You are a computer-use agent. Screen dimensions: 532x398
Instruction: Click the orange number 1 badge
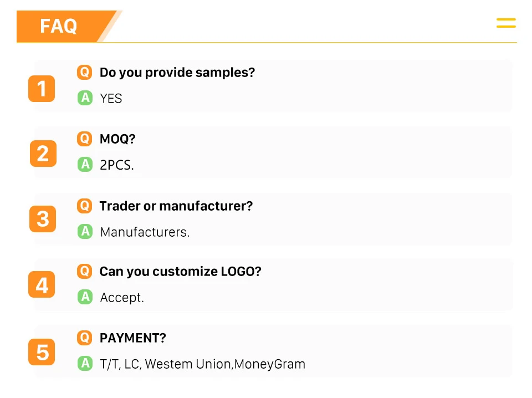pos(42,89)
